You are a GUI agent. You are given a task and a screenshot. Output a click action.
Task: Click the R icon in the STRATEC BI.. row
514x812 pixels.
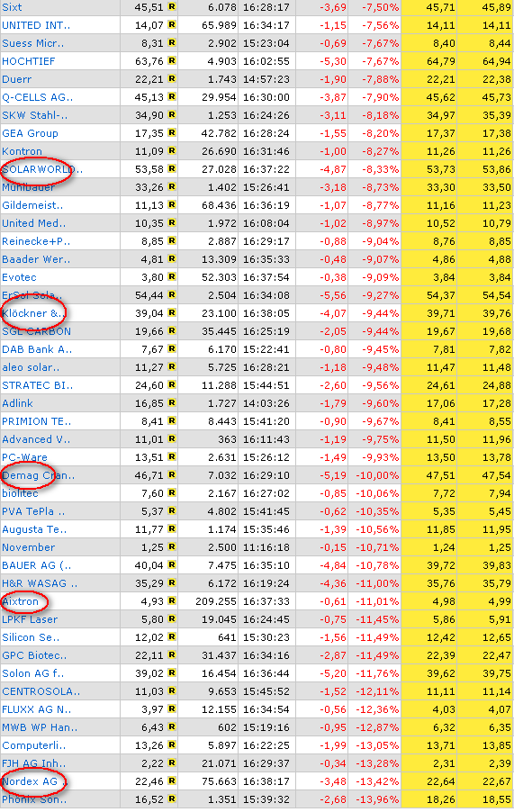[172, 384]
